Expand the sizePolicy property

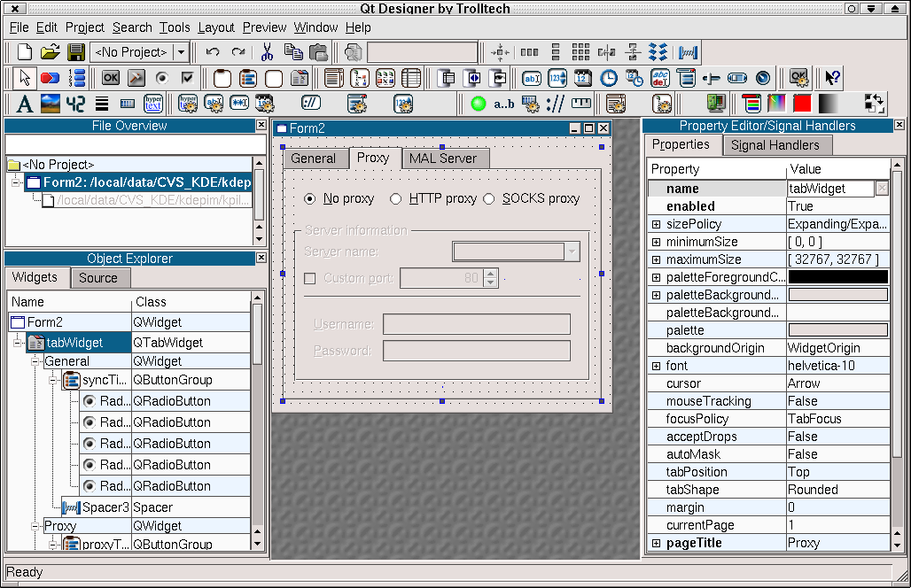[657, 224]
